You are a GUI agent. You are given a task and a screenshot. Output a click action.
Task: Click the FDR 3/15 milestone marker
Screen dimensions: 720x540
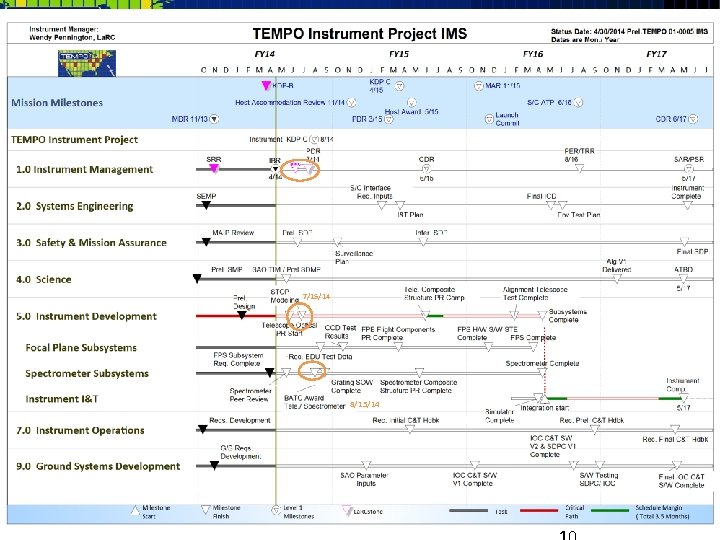click(x=388, y=119)
